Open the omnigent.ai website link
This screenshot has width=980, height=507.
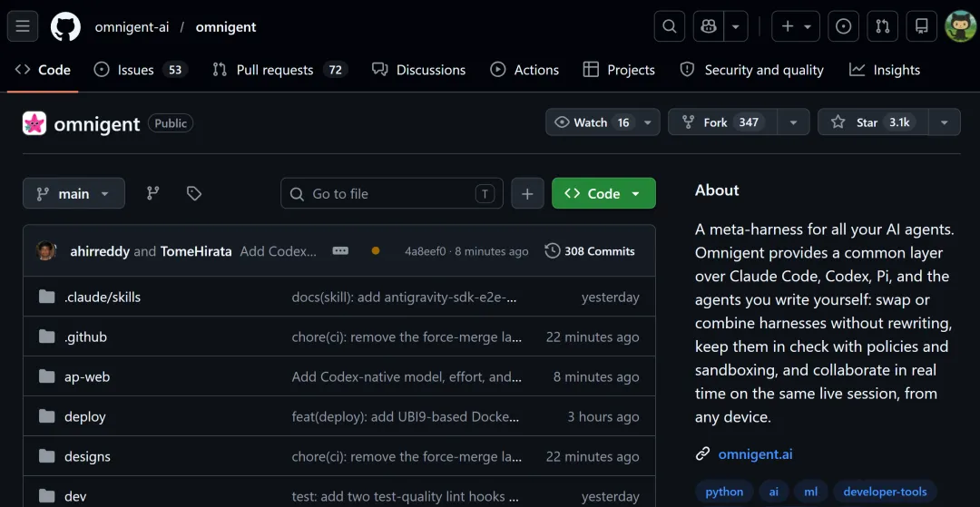click(x=755, y=454)
